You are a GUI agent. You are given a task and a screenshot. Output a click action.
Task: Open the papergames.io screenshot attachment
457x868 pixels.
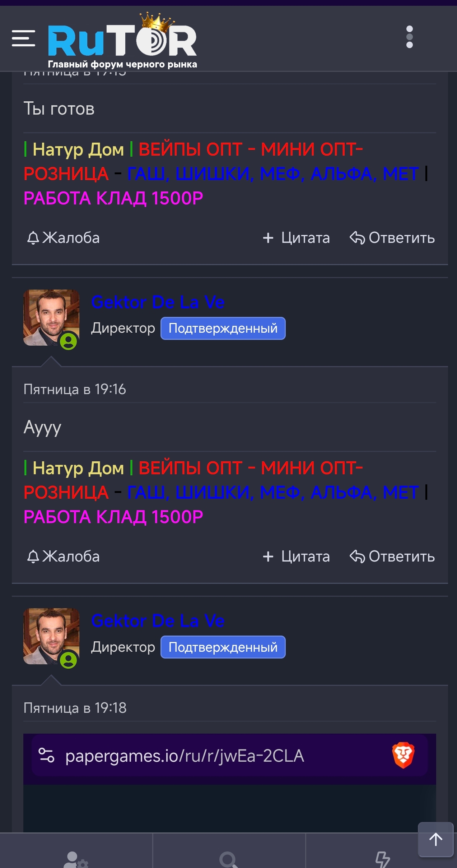click(230, 783)
